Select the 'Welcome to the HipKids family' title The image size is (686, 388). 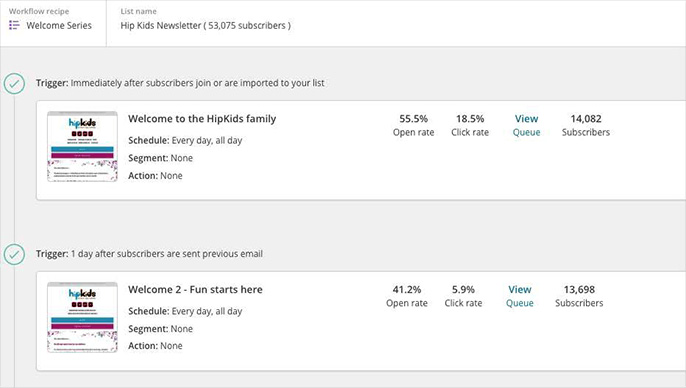pyautogui.click(x=202, y=119)
